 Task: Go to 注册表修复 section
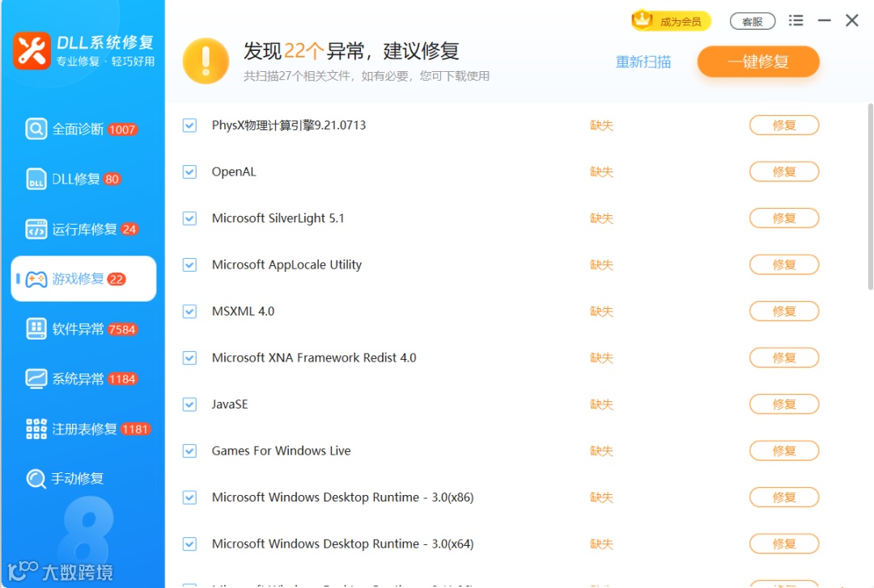(x=83, y=429)
